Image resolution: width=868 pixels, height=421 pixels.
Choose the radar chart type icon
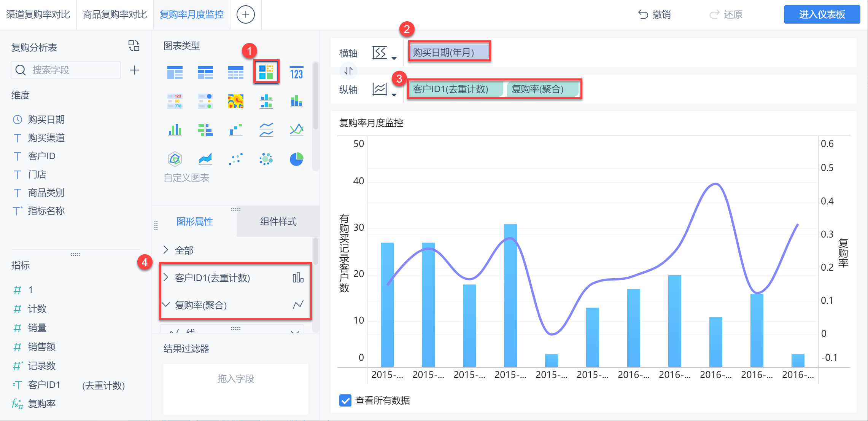pos(175,159)
